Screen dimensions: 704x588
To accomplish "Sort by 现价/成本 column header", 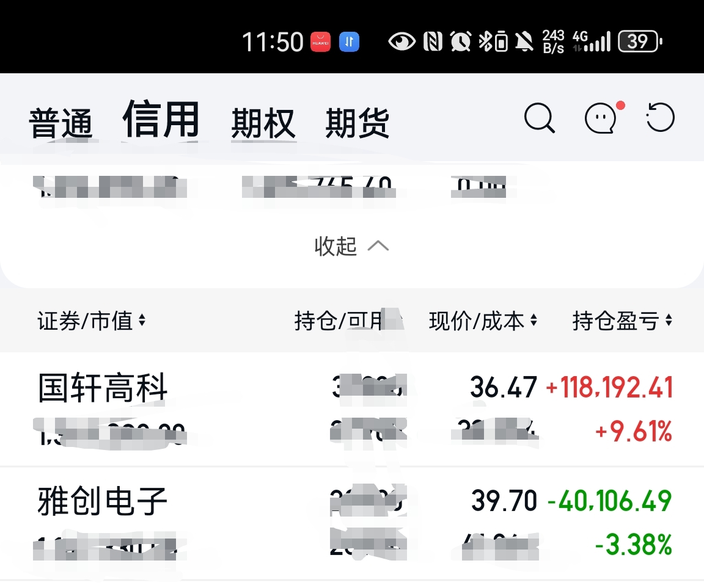I will [483, 321].
